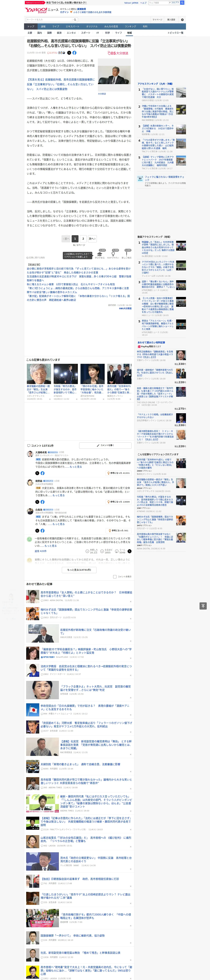Share 南野森 comment on X
Viewport: 210px width, 980px height.
[x=37, y=502]
